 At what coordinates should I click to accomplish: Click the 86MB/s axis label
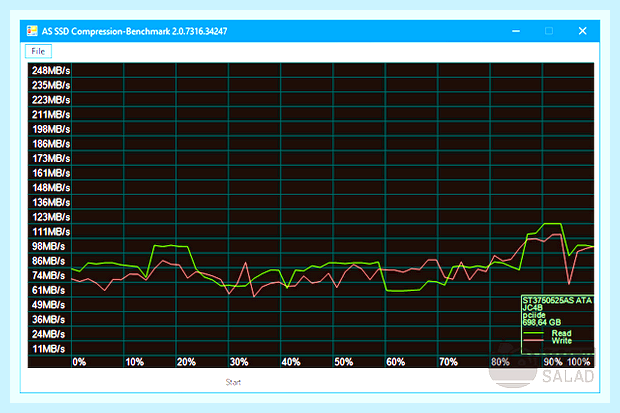click(x=49, y=261)
